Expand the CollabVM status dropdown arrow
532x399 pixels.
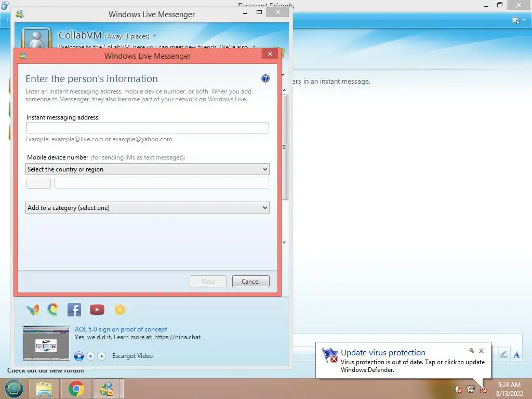[x=154, y=36]
